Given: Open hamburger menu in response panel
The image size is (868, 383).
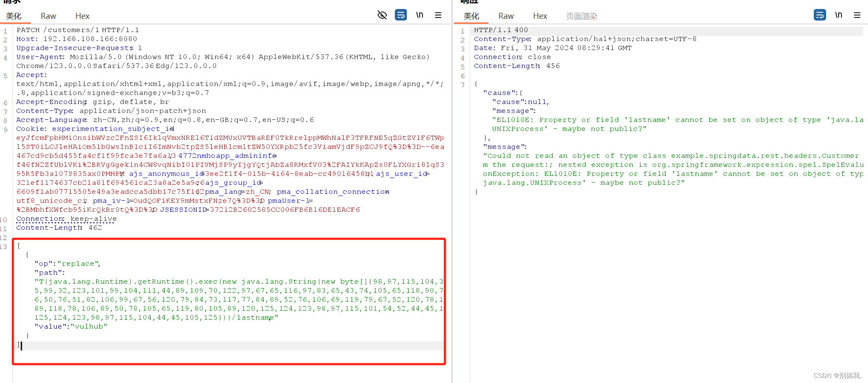Looking at the screenshot, I should (857, 15).
